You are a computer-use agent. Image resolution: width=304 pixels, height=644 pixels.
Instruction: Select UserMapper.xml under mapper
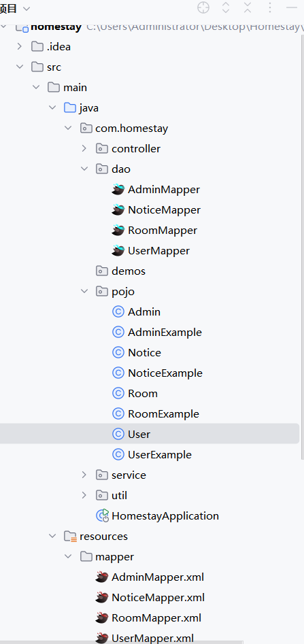pyautogui.click(x=153, y=638)
